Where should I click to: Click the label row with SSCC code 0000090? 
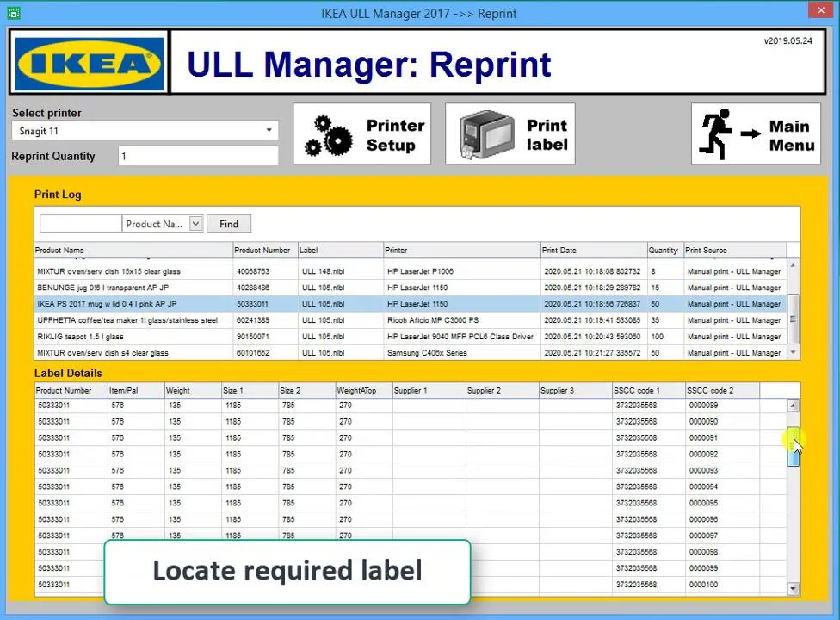[411, 422]
